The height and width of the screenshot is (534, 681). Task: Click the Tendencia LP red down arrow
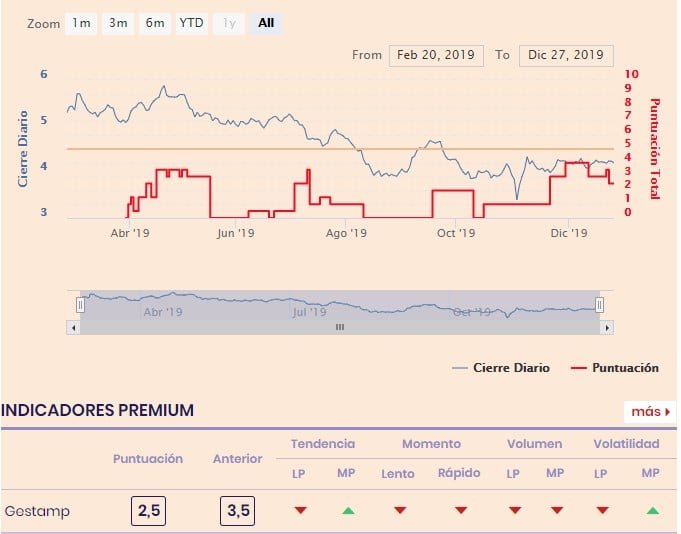(300, 511)
